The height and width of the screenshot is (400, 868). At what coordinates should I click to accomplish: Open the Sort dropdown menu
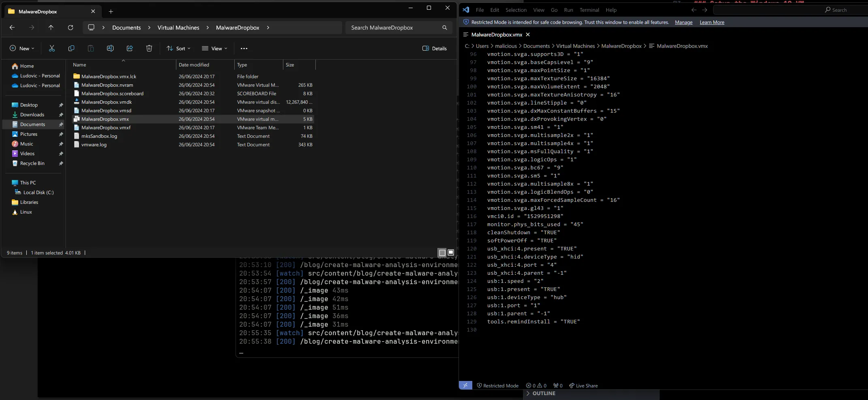pos(178,49)
